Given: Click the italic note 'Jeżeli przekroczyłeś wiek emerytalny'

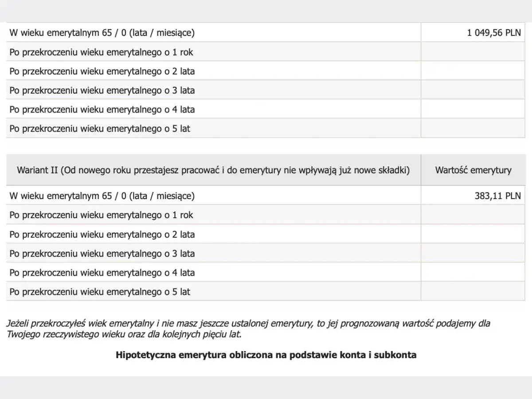Looking at the screenshot, I should pyautogui.click(x=249, y=329).
